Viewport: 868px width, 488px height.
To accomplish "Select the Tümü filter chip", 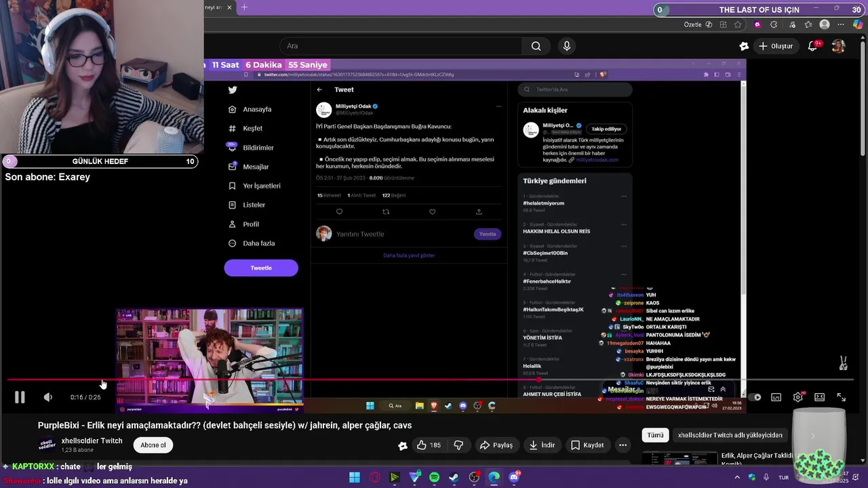I will point(655,435).
